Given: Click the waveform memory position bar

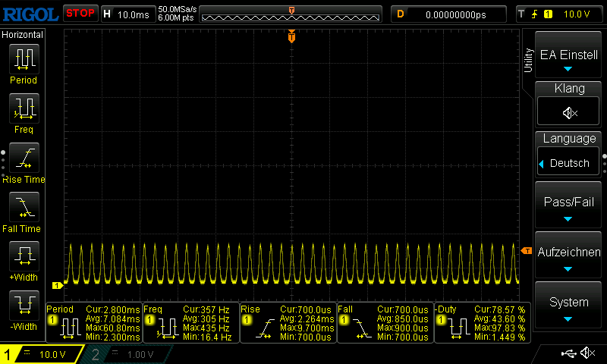Looking at the screenshot, I should [x=291, y=14].
